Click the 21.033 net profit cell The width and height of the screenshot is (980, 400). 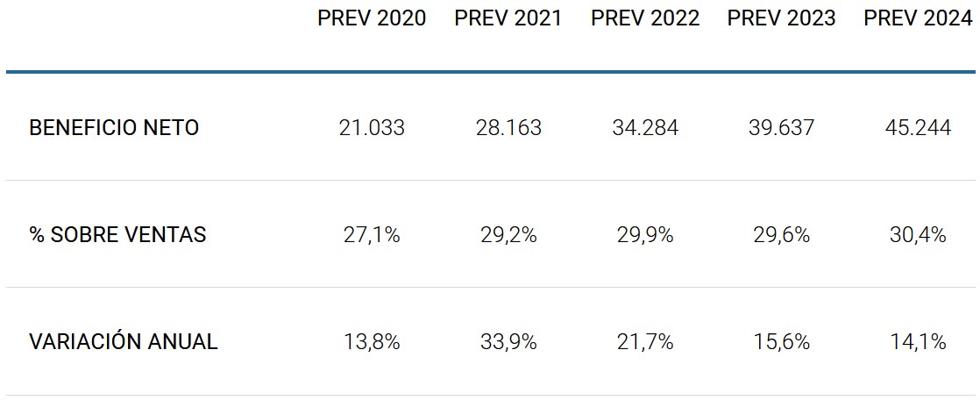(x=372, y=128)
